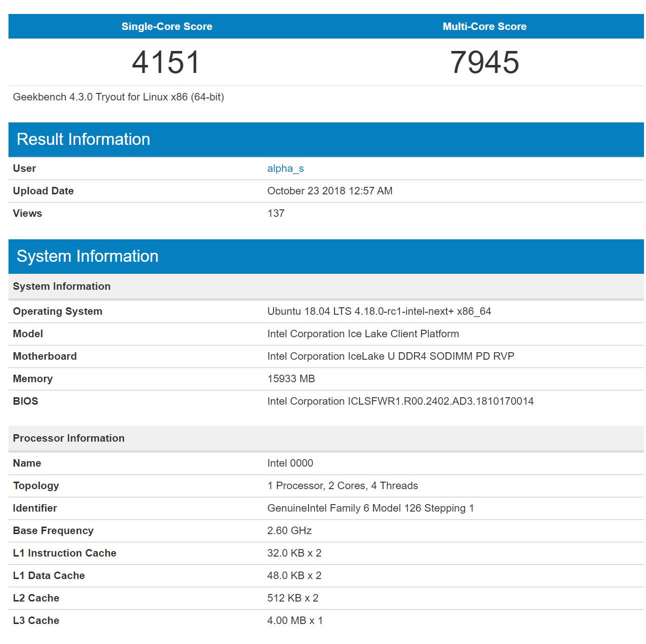
Task: Click the 2.60 GHz base frequency value
Action: point(289,531)
